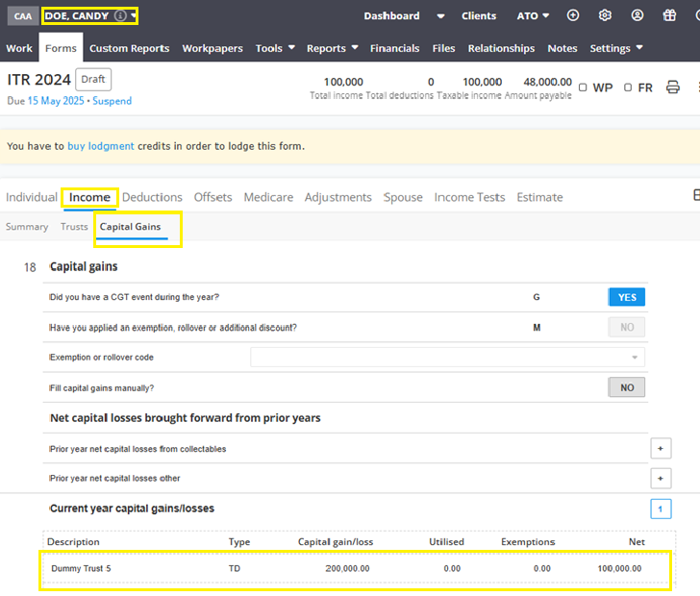Go to the Work tab
Screen dimensions: 700x596
click(x=19, y=48)
